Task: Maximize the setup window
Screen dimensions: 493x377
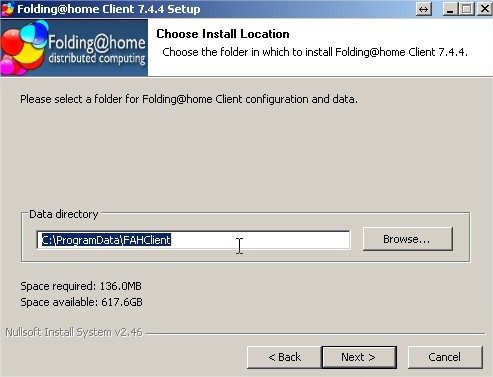Action: click(x=467, y=9)
